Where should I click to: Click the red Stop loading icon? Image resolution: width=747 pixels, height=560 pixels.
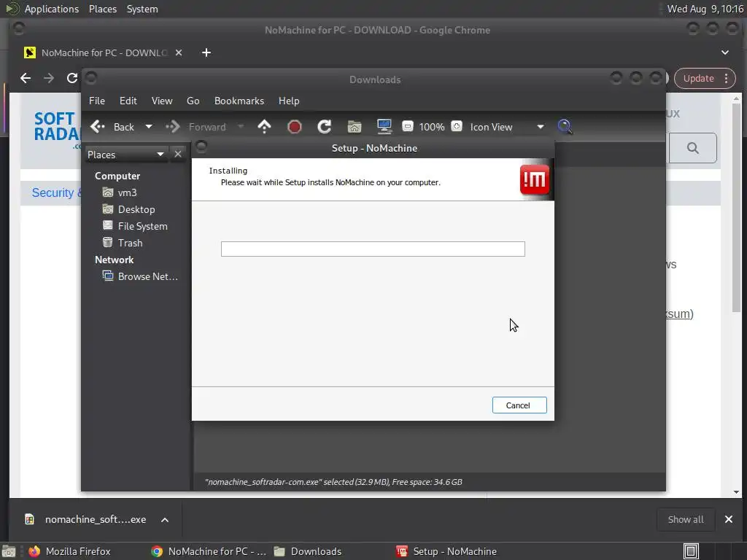click(295, 127)
